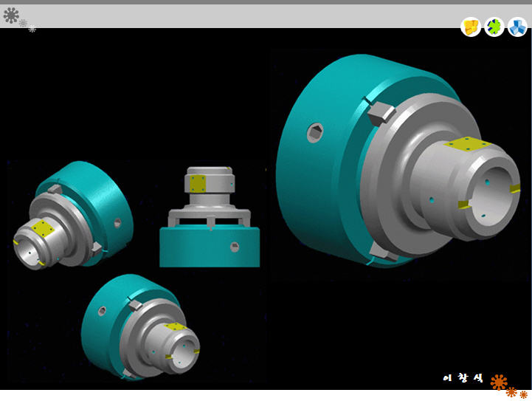The width and height of the screenshot is (532, 401).
Task: Select the large chuck assembly render
Action: (x=398, y=161)
